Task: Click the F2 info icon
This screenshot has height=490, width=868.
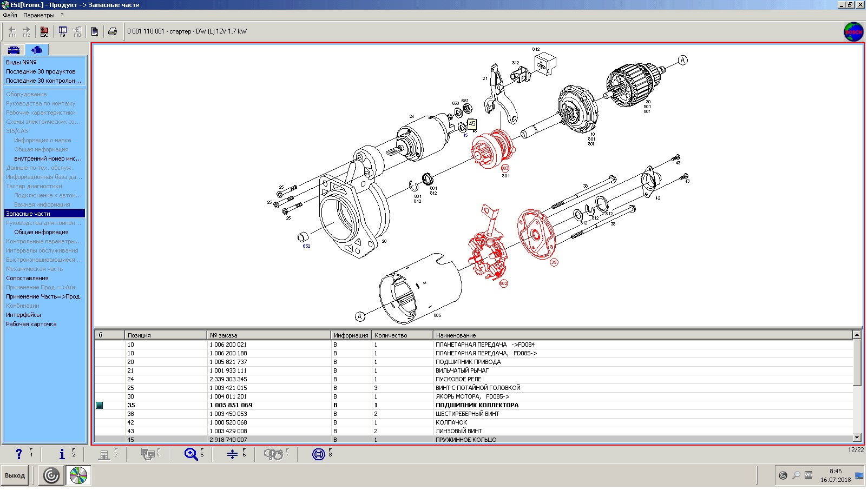Action: (62, 454)
